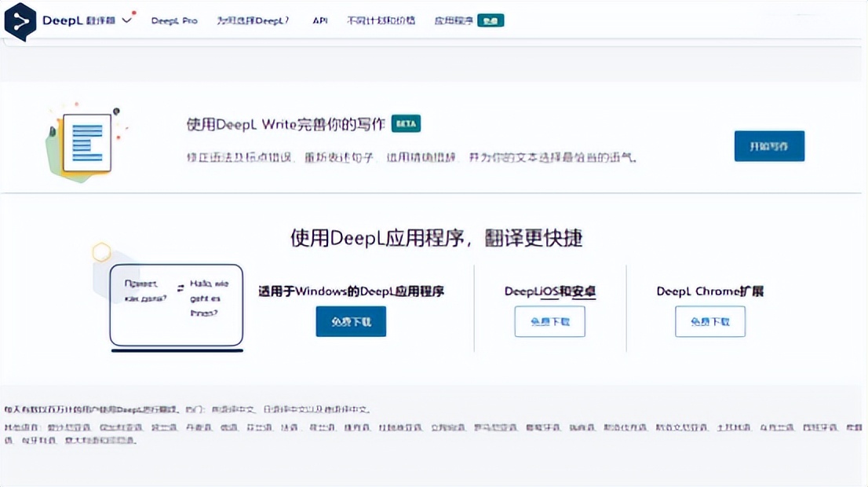Click the 使用DeepL应用程序，翻译更快捷 heading
Screen dimensions: 868x487
coord(436,238)
